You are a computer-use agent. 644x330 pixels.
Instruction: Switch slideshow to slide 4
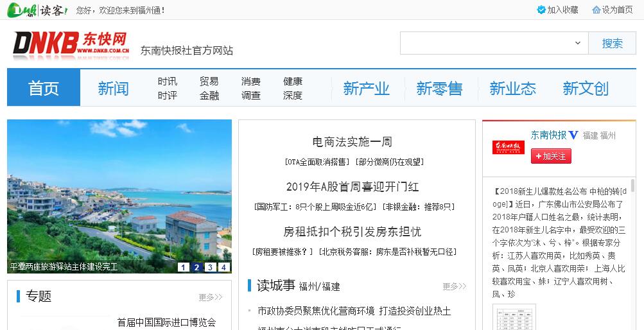[x=224, y=267]
